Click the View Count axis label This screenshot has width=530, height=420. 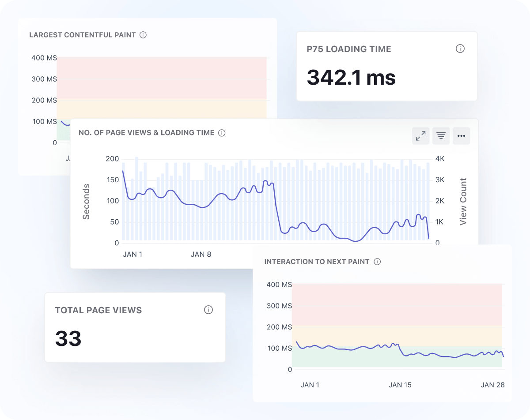pyautogui.click(x=463, y=201)
